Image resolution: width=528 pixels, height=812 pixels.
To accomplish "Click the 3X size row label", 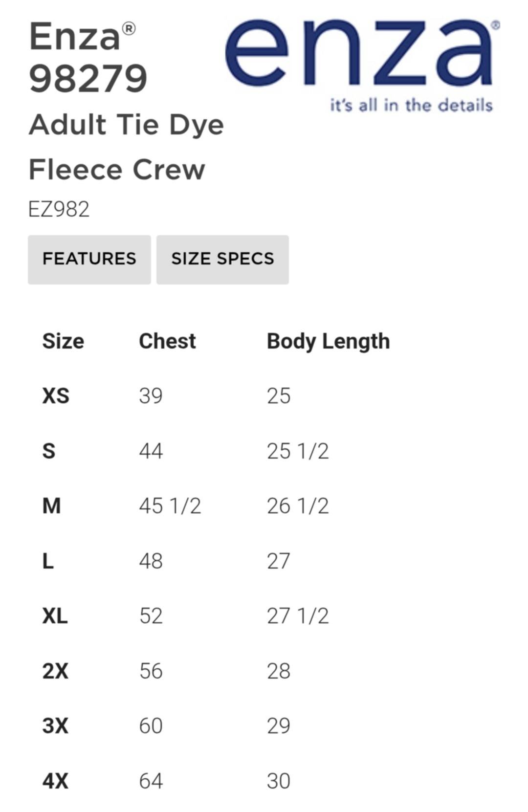I will pos(55,726).
